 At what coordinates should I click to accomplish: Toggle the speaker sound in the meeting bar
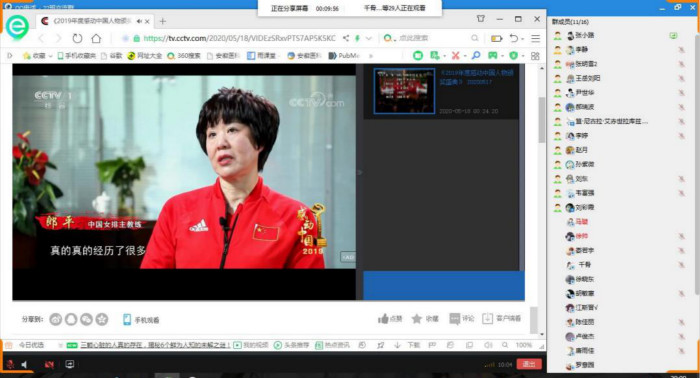(25, 364)
